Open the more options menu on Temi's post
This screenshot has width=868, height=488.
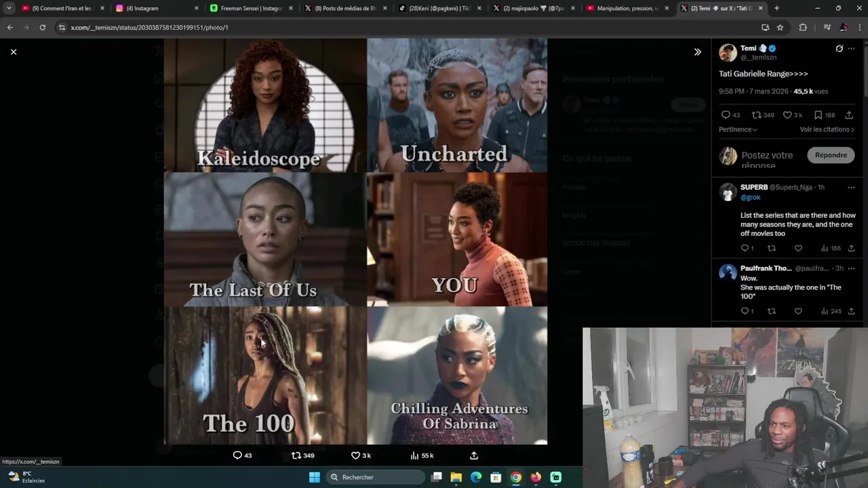click(x=852, y=49)
